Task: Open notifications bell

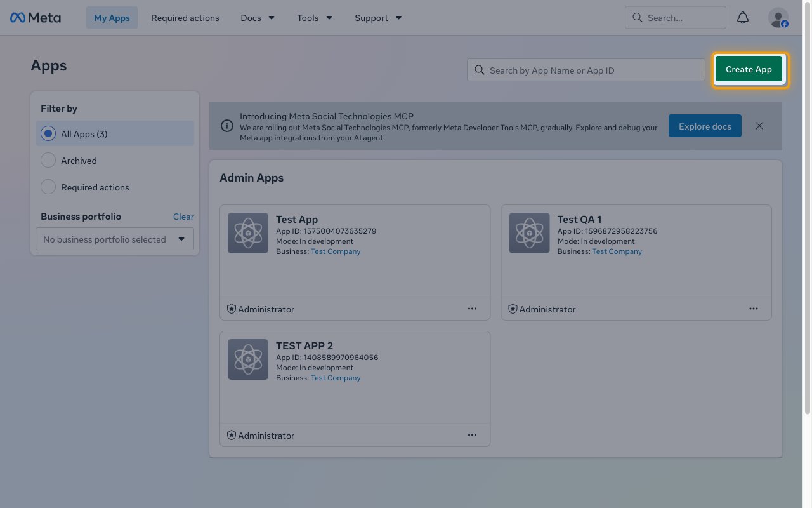Action: [743, 18]
